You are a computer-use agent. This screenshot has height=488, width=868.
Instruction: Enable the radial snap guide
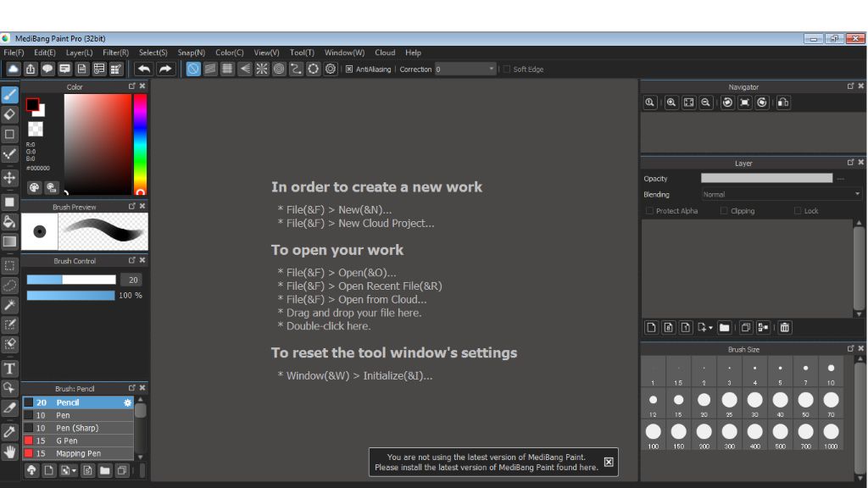[x=262, y=69]
